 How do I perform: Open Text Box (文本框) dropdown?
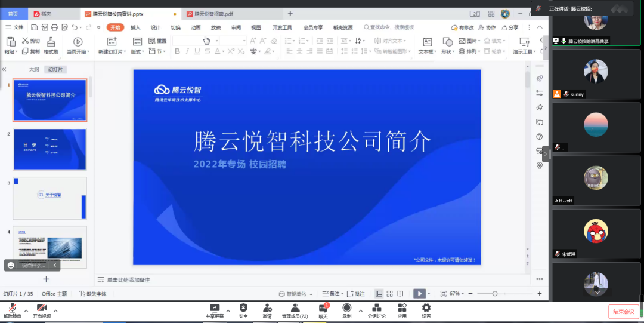427,52
